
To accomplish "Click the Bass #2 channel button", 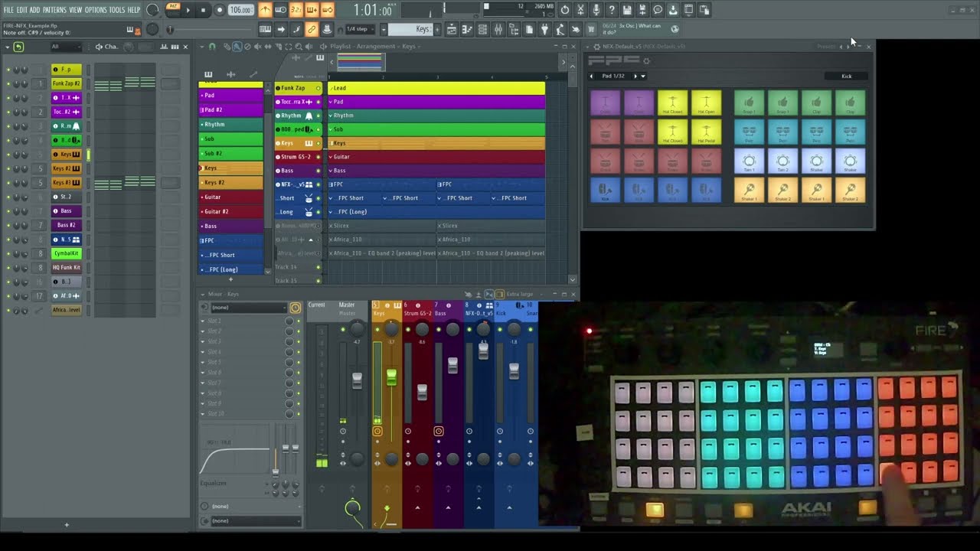I will [x=67, y=225].
